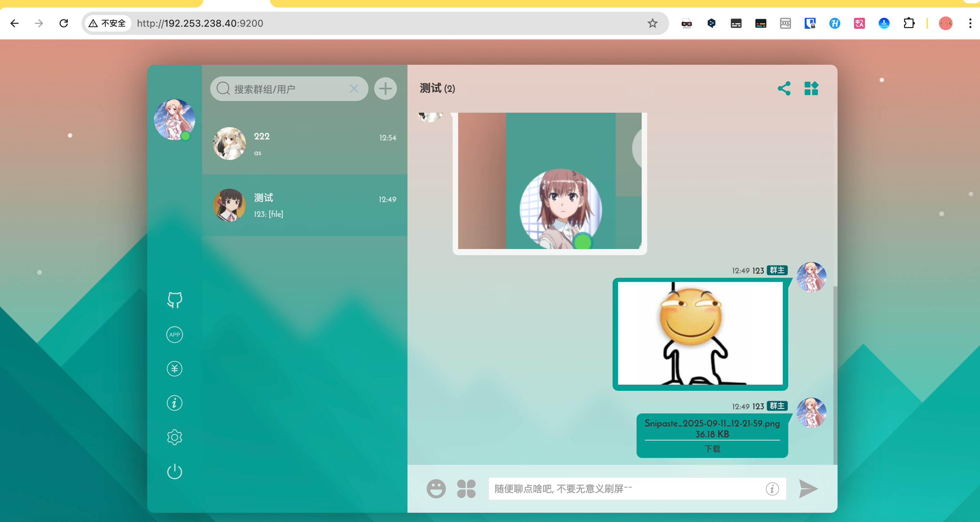Bookmark page with the star icon
The height and width of the screenshot is (522, 980).
point(652,24)
